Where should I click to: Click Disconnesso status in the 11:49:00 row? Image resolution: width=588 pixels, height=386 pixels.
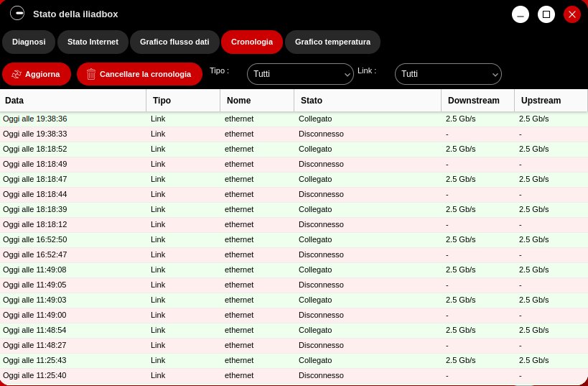(321, 315)
